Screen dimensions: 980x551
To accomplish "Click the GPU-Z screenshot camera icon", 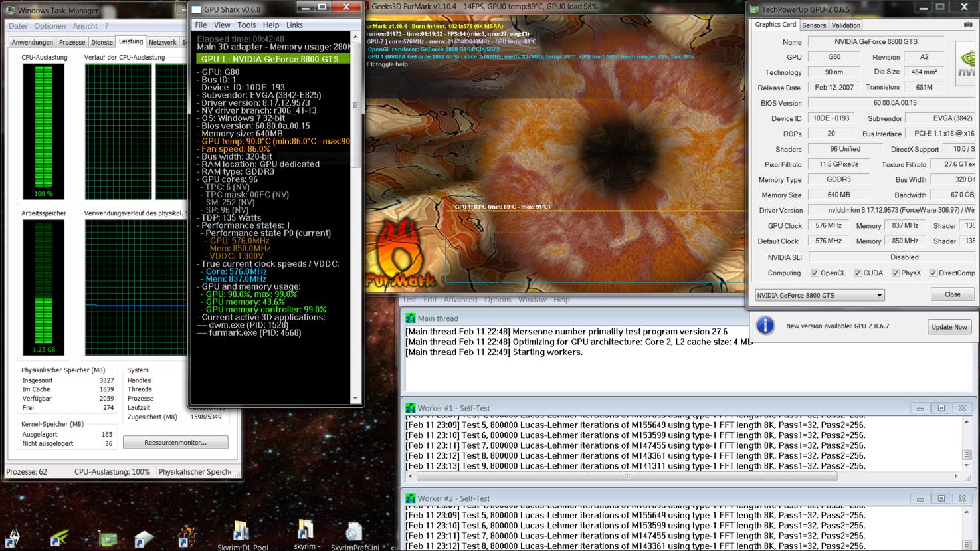I will [967, 25].
